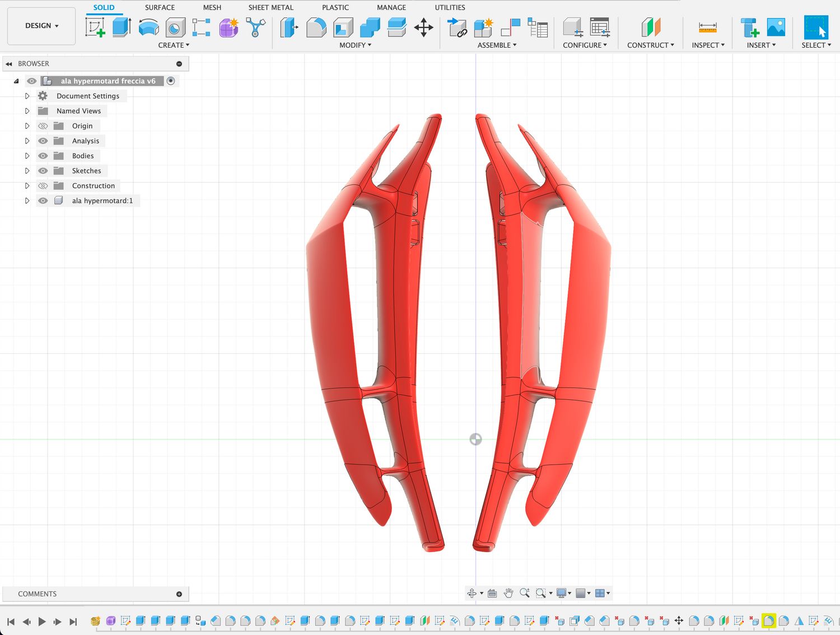The image size is (840, 635).
Task: Click the highlighted yellow timeline feature
Action: tap(768, 620)
